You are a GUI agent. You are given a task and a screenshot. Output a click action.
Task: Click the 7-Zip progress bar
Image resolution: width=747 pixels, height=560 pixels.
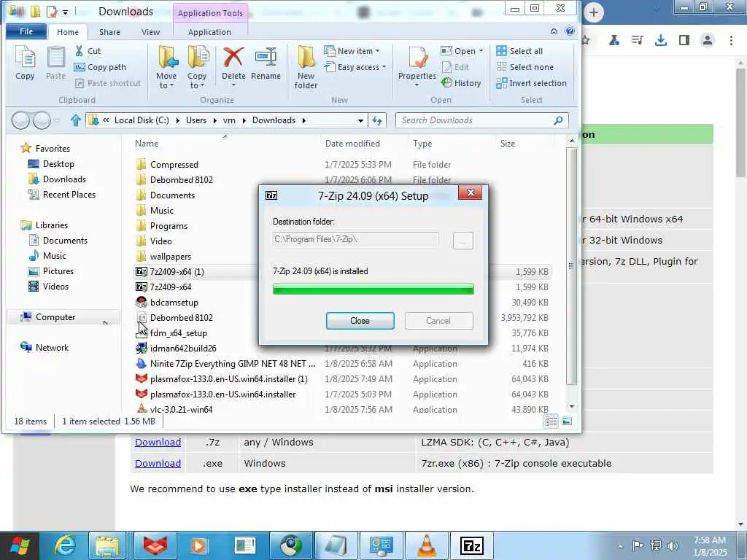click(x=373, y=289)
